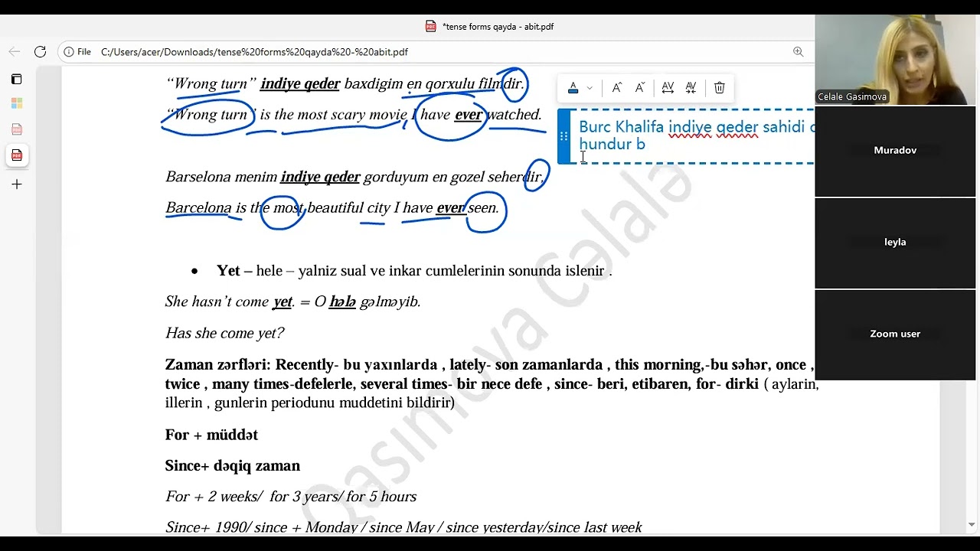
Task: Click the zoom magnifier in address bar
Action: [798, 52]
